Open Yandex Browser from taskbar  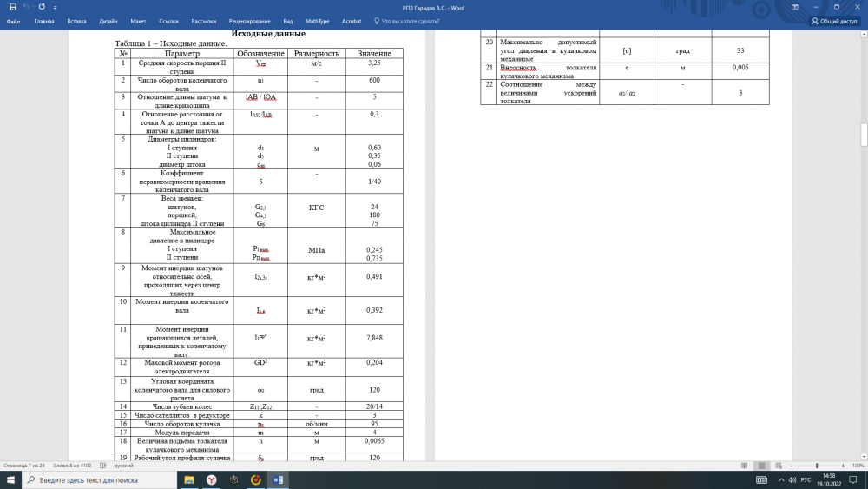coord(212,480)
